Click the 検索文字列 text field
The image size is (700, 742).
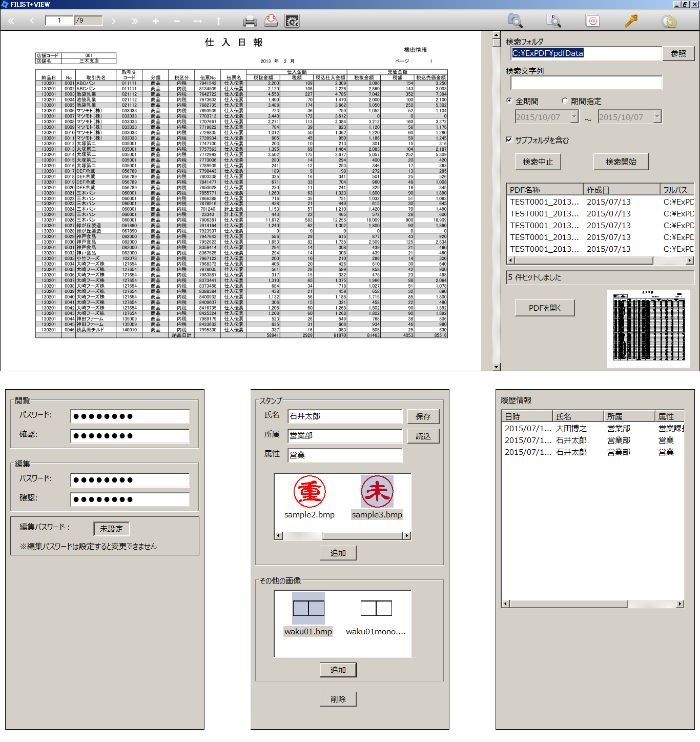point(586,83)
